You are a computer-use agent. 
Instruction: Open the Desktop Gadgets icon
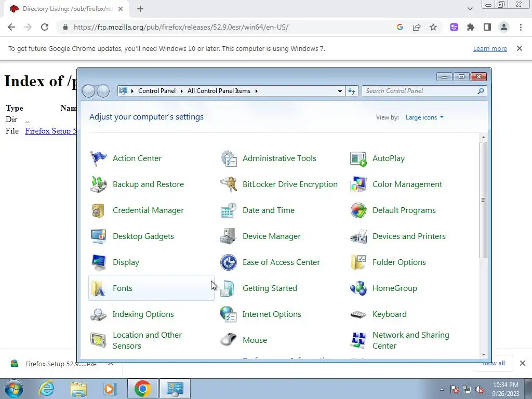pyautogui.click(x=98, y=236)
